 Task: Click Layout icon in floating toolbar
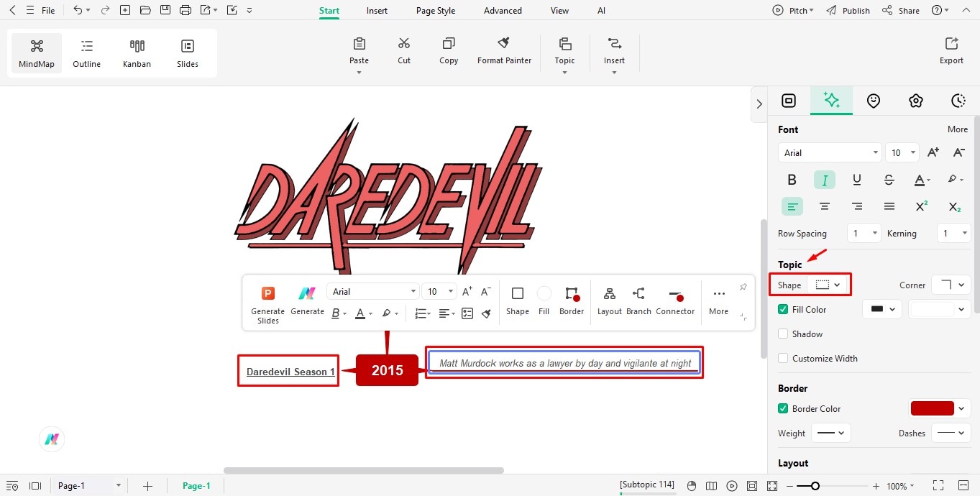[609, 300]
